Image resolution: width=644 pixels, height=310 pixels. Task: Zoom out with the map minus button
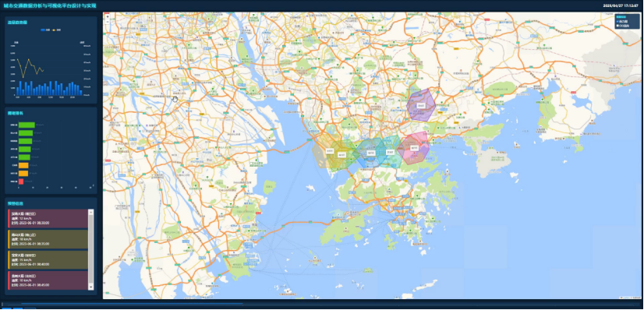tap(108, 21)
